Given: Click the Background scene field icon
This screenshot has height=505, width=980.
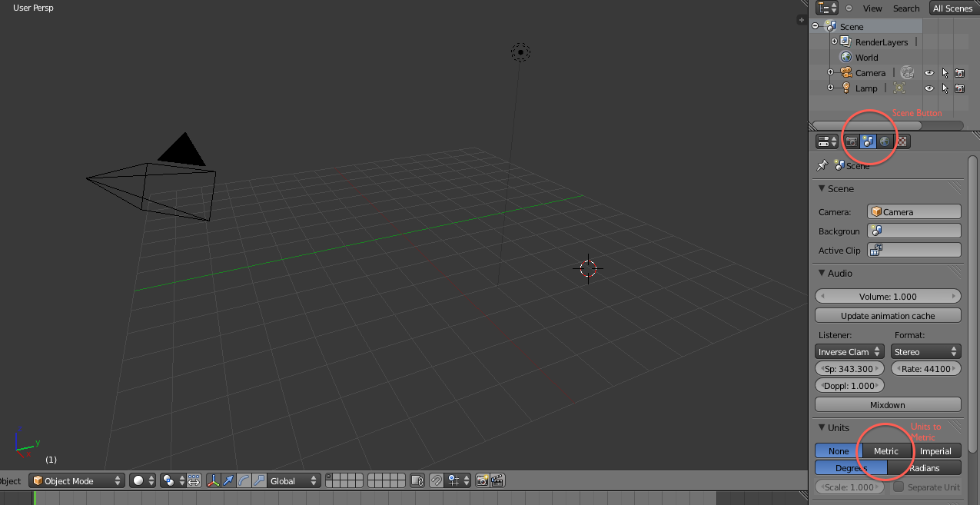Looking at the screenshot, I should (875, 231).
